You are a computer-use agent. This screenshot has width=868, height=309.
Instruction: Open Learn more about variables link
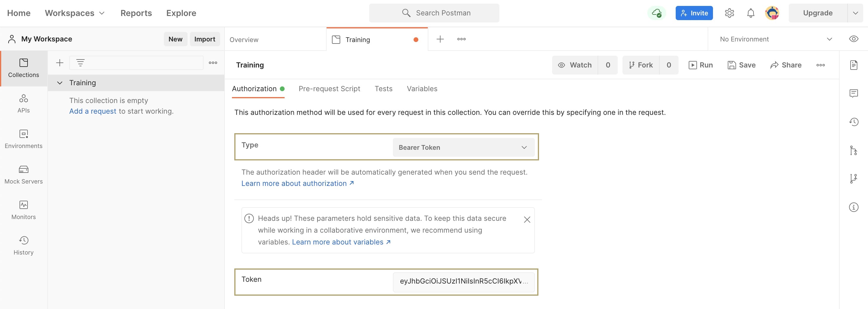[x=341, y=242]
